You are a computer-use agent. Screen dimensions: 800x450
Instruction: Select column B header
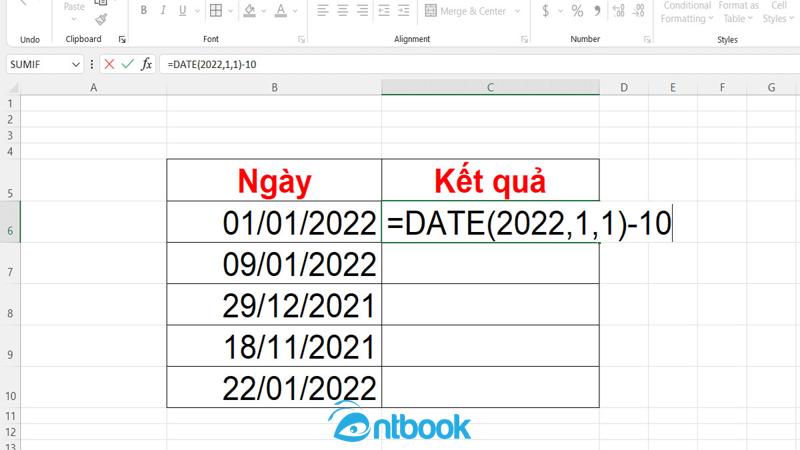pos(274,88)
